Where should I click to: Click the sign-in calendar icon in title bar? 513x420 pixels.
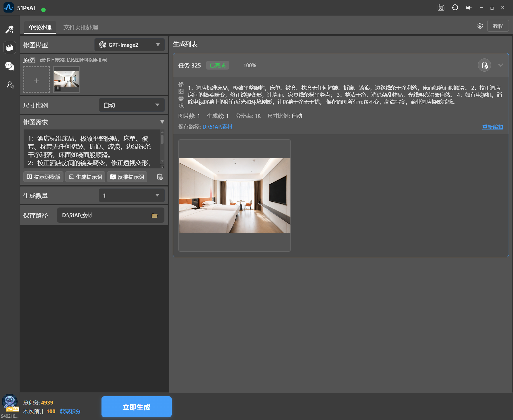(441, 8)
